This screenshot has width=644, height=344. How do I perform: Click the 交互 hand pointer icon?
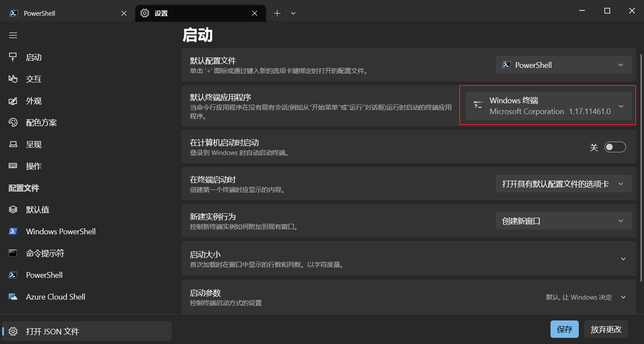tap(13, 79)
